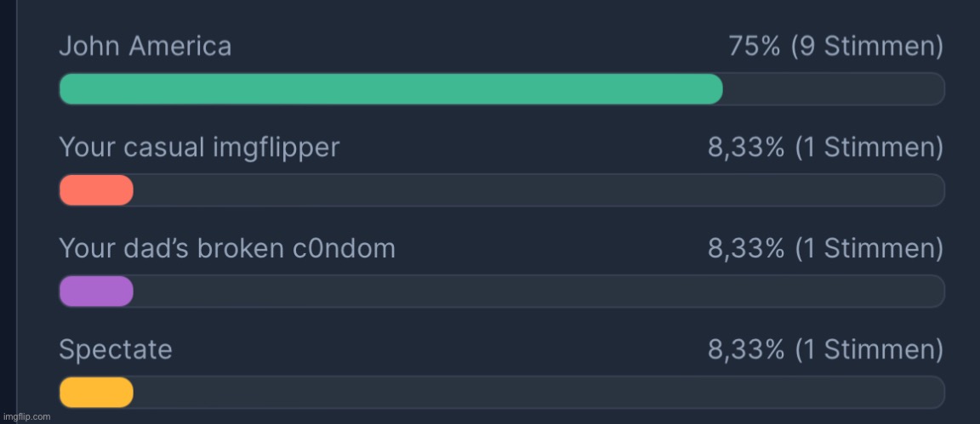Click the empty track of the Spectate bar
The height and width of the screenshot is (424, 980).
[x=538, y=393]
